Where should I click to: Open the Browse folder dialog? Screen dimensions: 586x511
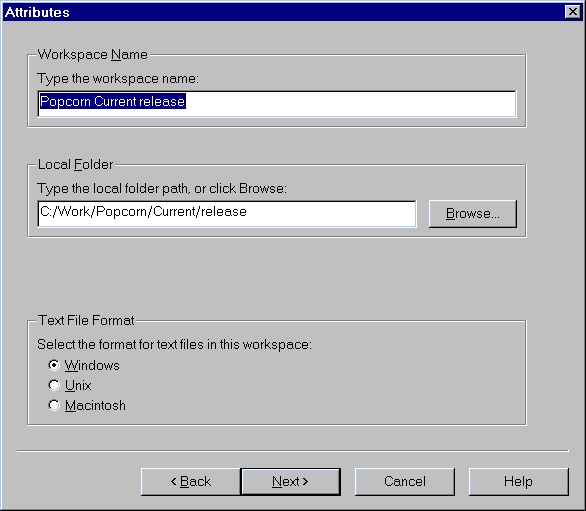[473, 213]
